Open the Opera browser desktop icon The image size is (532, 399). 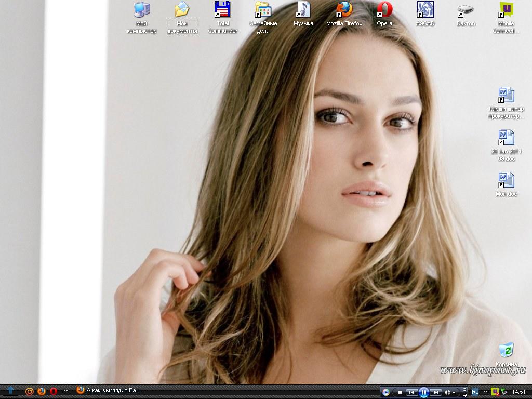click(x=384, y=10)
